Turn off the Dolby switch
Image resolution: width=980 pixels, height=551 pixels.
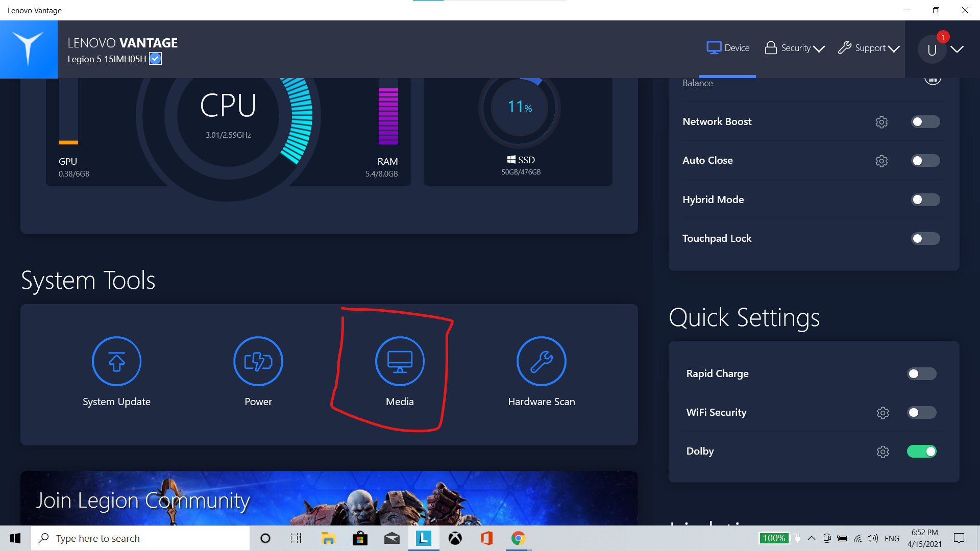922,452
